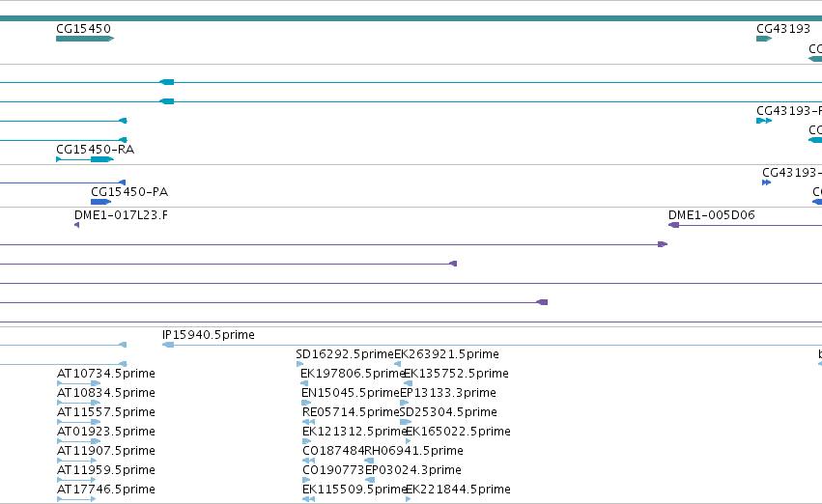
Task: Click the CG15450 gene label
Action: [83, 29]
